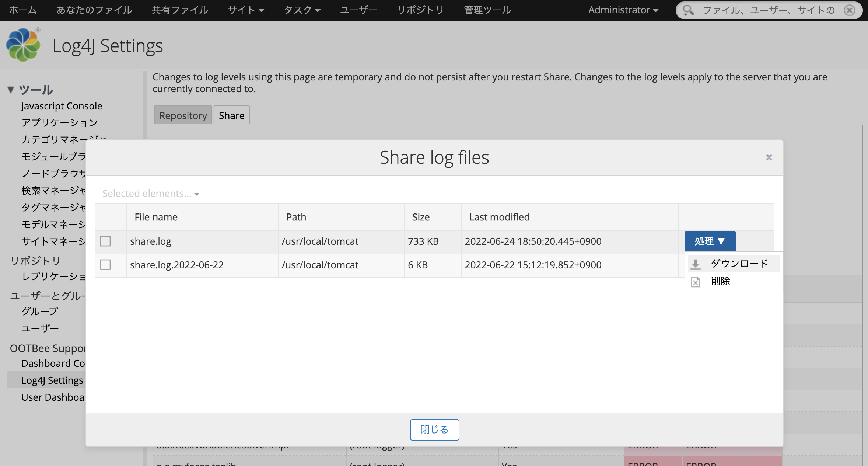The width and height of the screenshot is (868, 466).
Task: Open 共有ファイル in the top bar
Action: [180, 10]
